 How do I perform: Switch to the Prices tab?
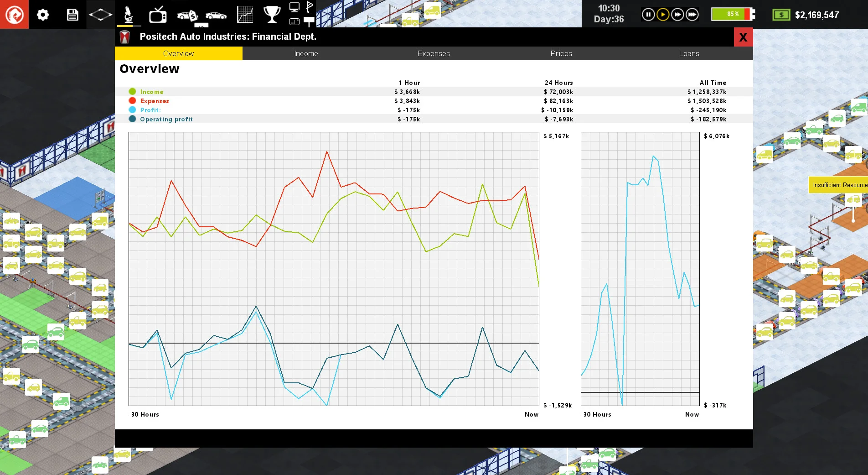[561, 53]
